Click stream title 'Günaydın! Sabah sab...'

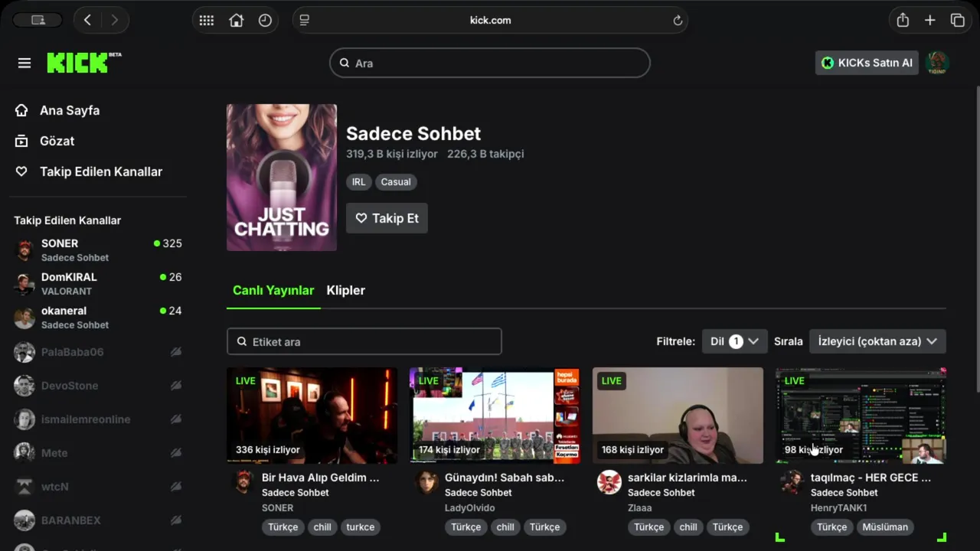(x=505, y=478)
